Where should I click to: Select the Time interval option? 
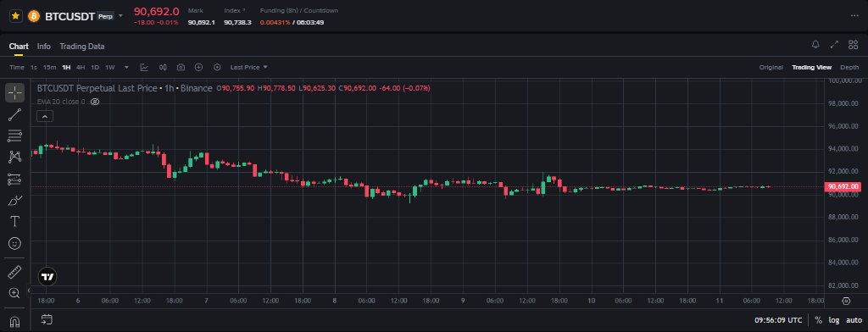(x=17, y=68)
